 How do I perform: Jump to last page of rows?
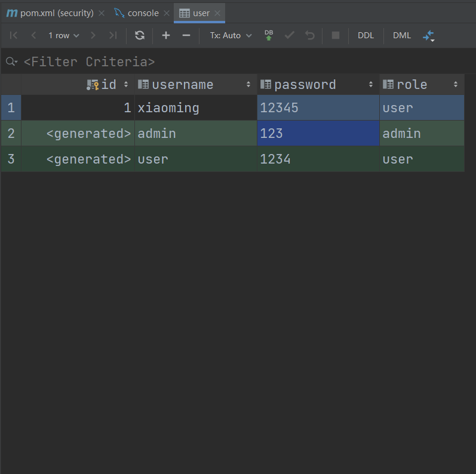[113, 35]
